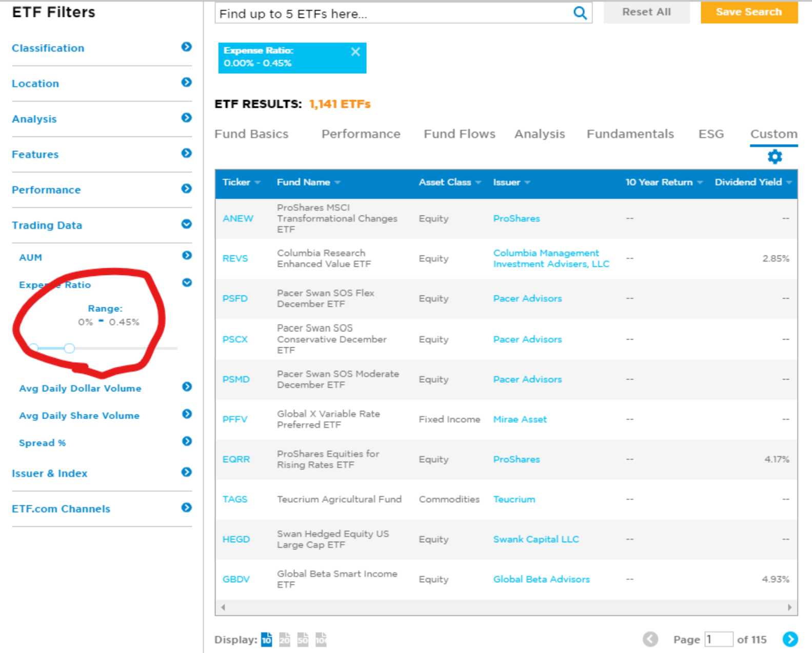
Task: Sort by Fund Name column
Action: [x=308, y=182]
